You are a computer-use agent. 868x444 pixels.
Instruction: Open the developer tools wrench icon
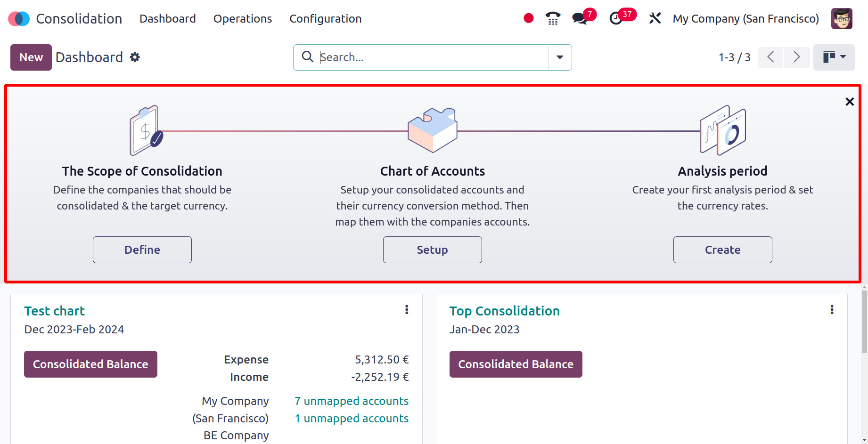tap(655, 19)
